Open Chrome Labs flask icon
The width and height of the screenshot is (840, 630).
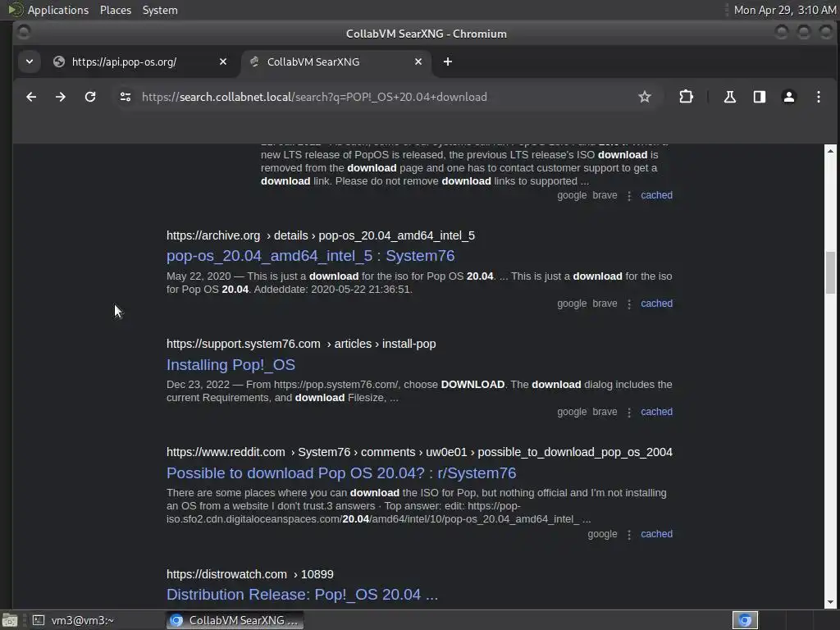[729, 97]
